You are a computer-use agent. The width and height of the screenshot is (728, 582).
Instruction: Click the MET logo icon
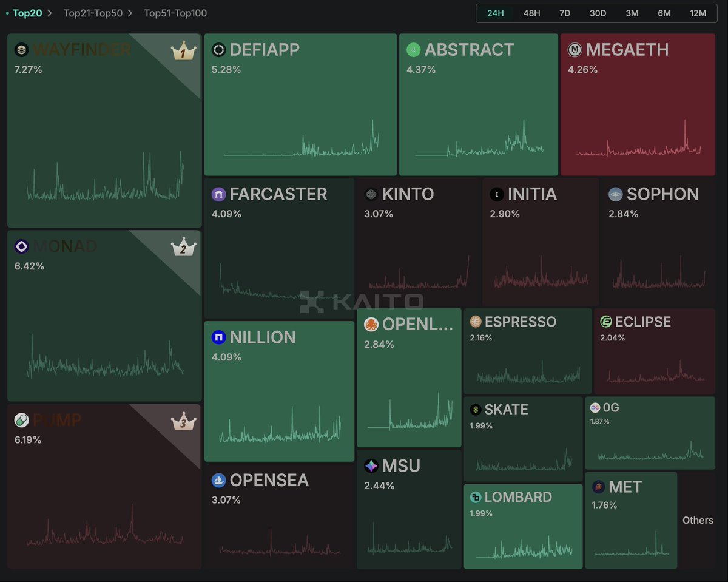598,487
